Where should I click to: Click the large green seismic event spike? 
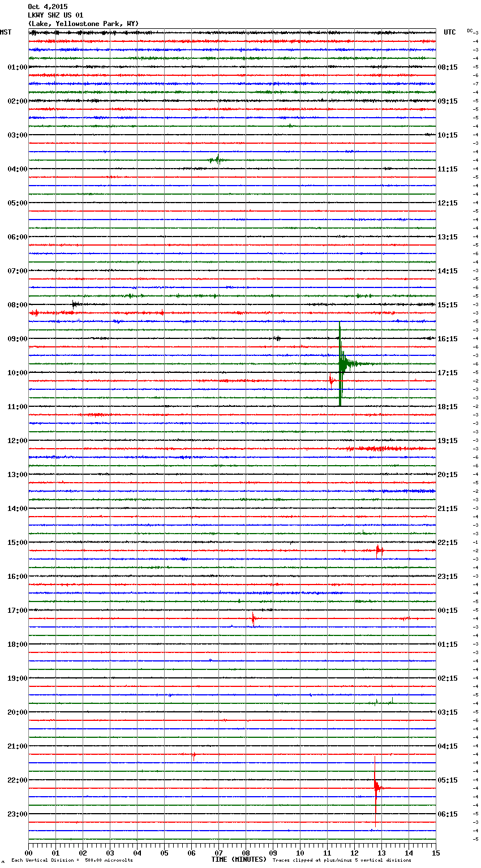pyautogui.click(x=340, y=364)
